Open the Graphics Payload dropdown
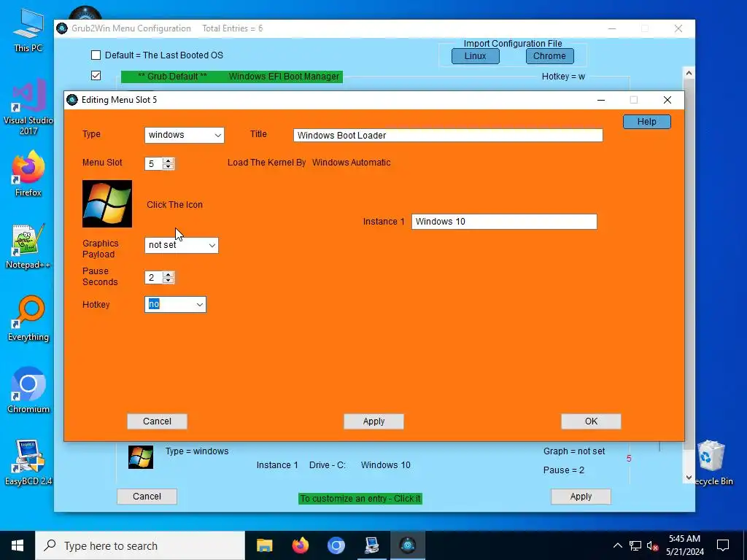Image resolution: width=747 pixels, height=560 pixels. 182,245
